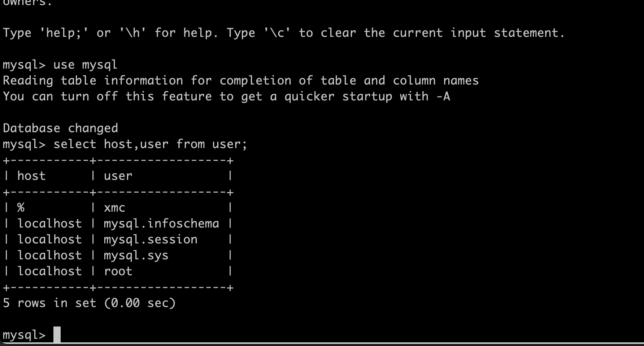Click the blinking cursor at the mysql prompt

[x=57, y=334]
